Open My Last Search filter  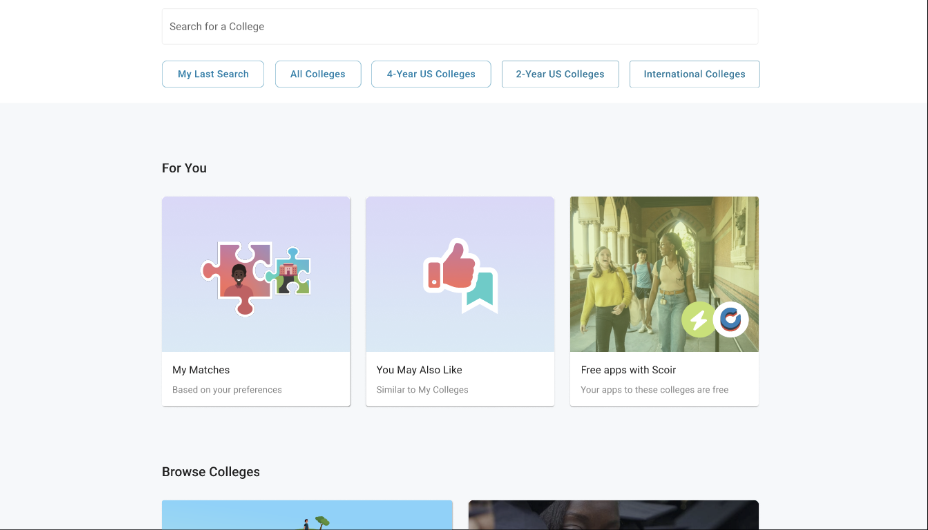213,74
